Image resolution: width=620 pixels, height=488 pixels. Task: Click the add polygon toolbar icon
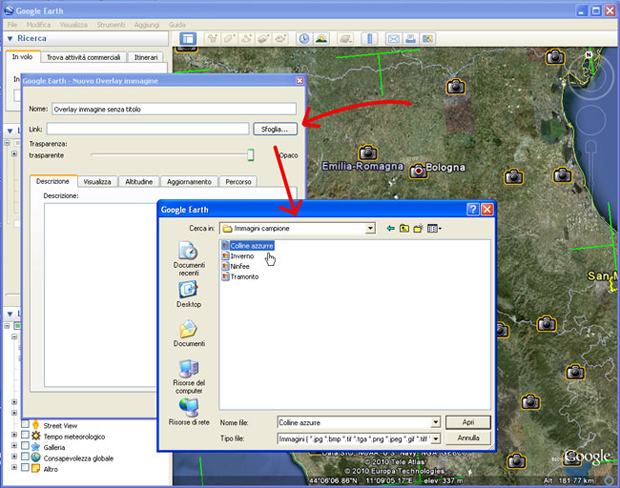tap(230, 39)
